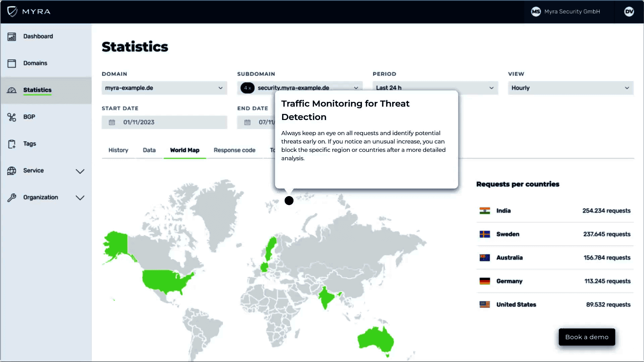Click the black tour hotspot dot
The width and height of the screenshot is (644, 362).
coord(289,200)
